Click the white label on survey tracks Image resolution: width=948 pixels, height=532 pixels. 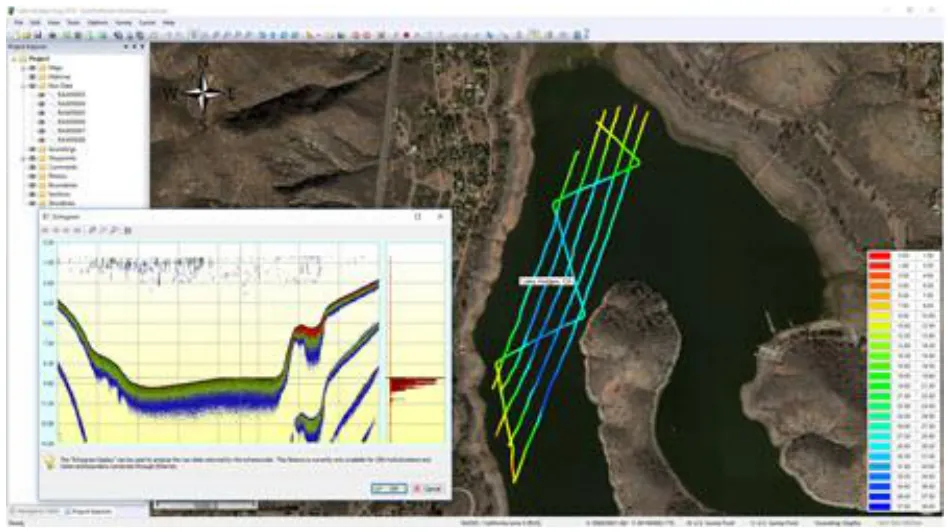(x=547, y=281)
